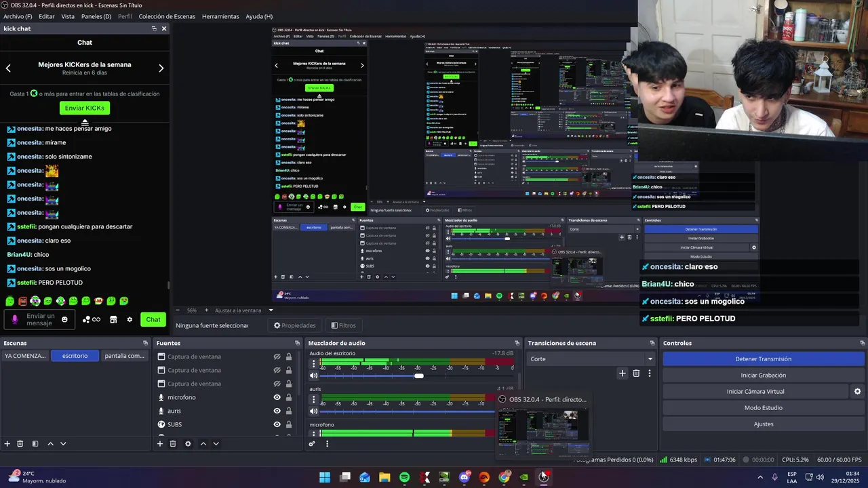Delete selected scene using trash icon
Viewport: 868px width, 488px height.
(20, 444)
